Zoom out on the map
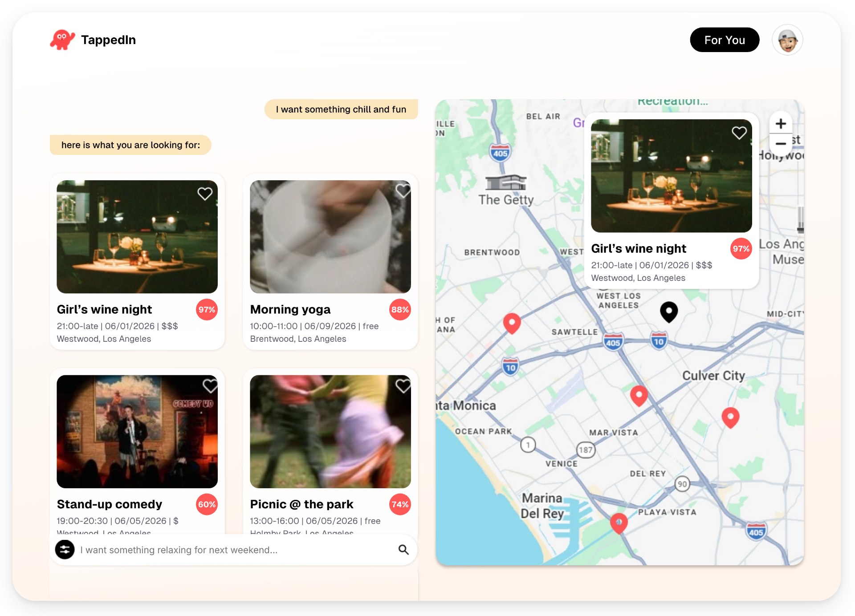Screen dimensions: 855x616 (x=781, y=143)
